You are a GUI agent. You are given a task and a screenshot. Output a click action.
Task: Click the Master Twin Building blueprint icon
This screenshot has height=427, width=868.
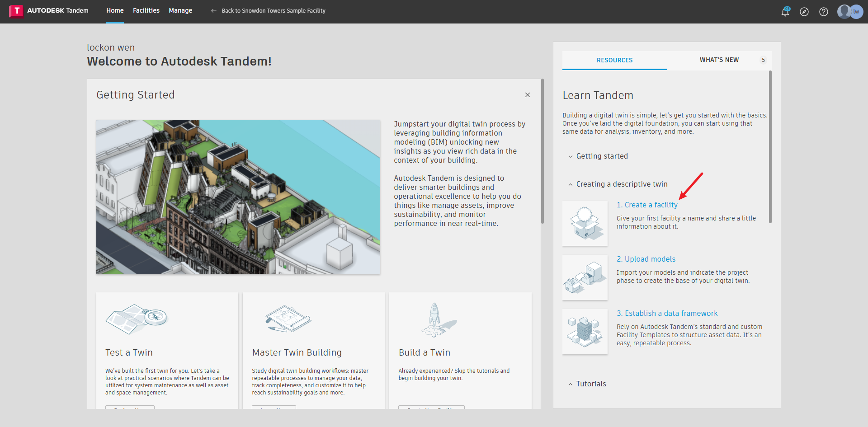tap(288, 319)
